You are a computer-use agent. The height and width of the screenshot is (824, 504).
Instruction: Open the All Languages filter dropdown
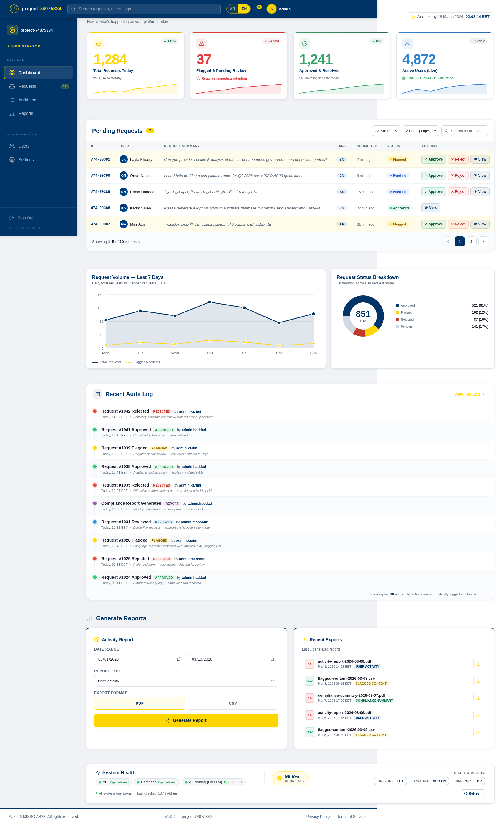420,131
